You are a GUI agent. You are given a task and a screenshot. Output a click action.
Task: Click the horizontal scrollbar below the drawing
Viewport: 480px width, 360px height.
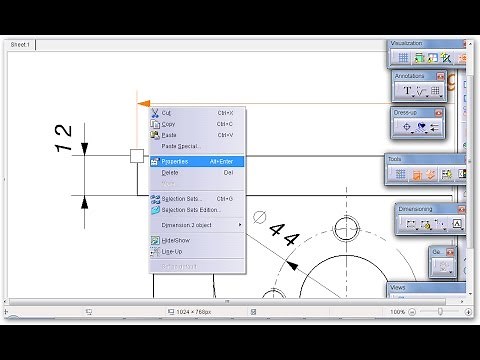tap(227, 302)
